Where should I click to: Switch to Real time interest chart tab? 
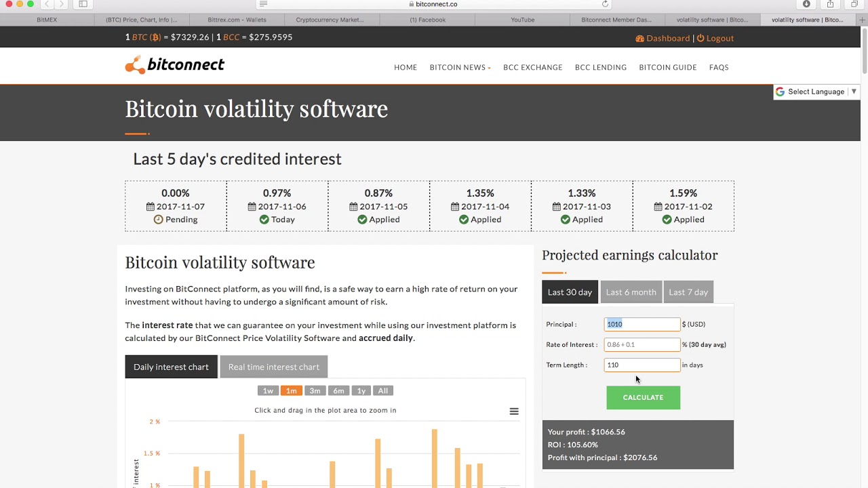[x=274, y=367]
